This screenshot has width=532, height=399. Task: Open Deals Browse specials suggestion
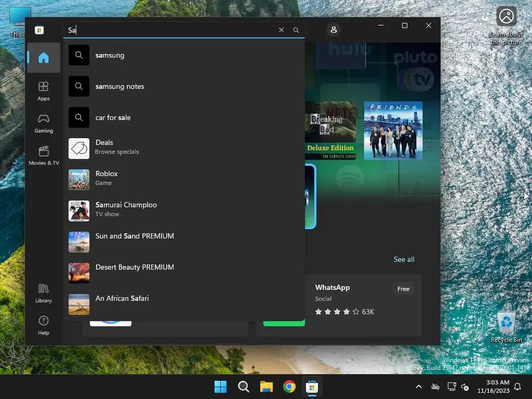(x=183, y=148)
